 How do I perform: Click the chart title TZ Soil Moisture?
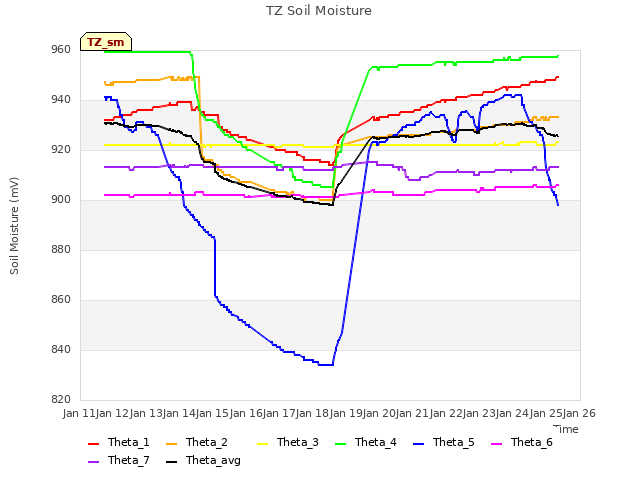pos(319,11)
